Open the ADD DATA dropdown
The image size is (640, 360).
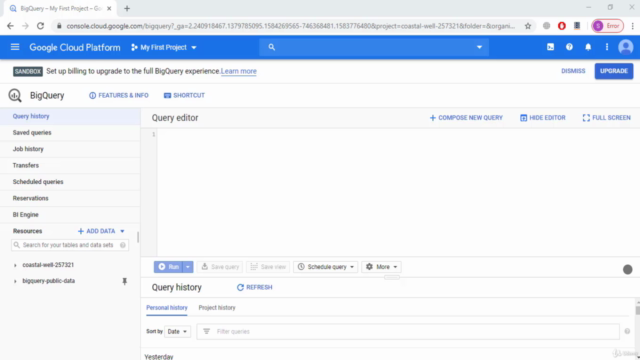(x=101, y=231)
